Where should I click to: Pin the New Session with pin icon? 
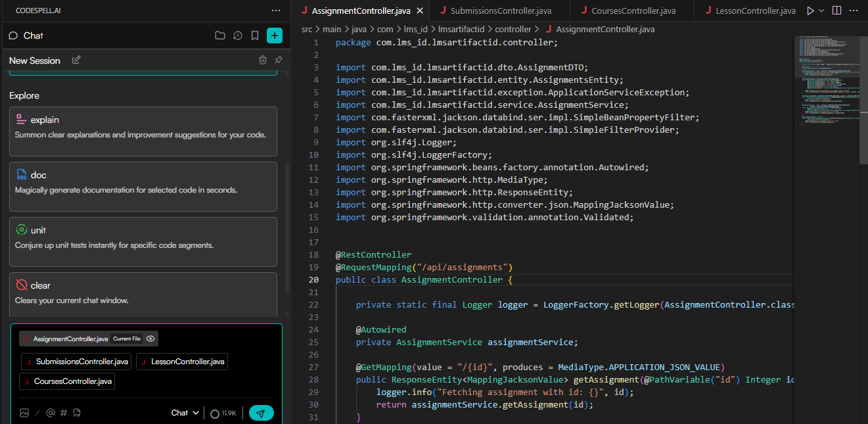tap(279, 60)
